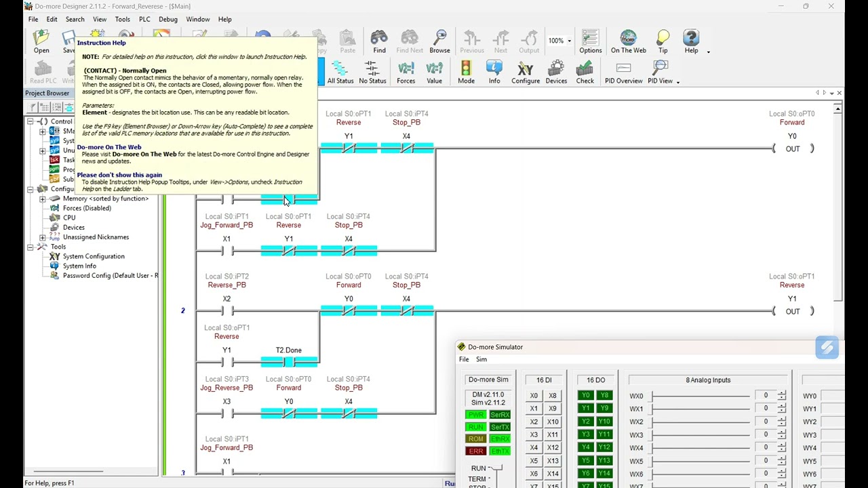This screenshot has height=488, width=868.
Task: Open PID View
Action: coord(660,73)
